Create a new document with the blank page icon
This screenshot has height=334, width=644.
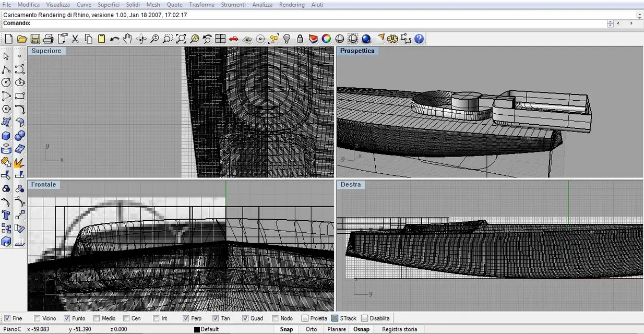tap(8, 39)
